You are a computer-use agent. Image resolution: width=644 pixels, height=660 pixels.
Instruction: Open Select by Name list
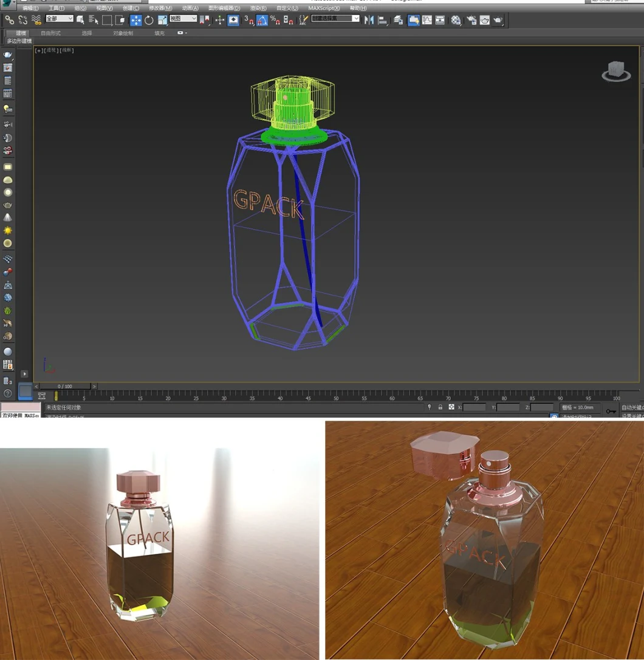click(94, 20)
